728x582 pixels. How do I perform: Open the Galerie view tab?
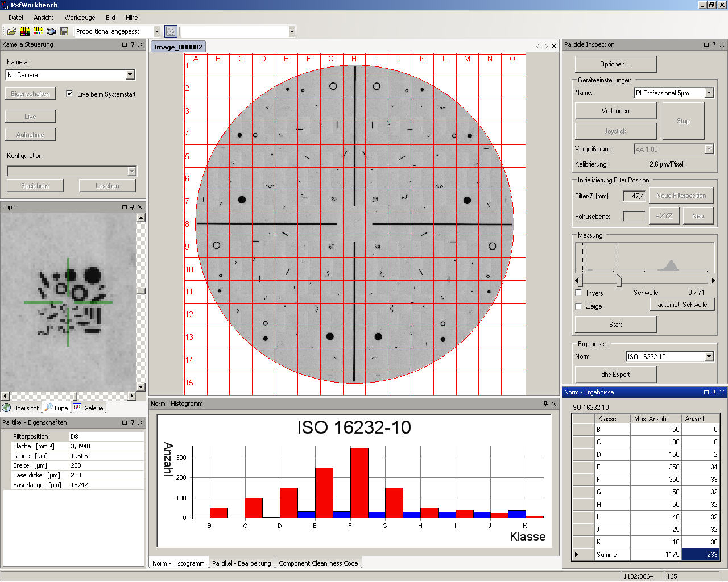[x=89, y=408]
